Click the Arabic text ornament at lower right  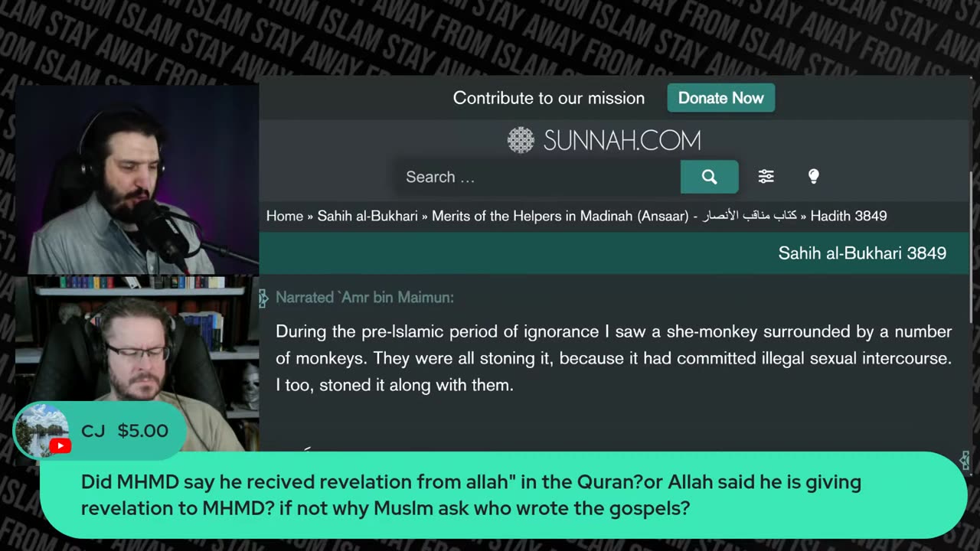click(965, 460)
